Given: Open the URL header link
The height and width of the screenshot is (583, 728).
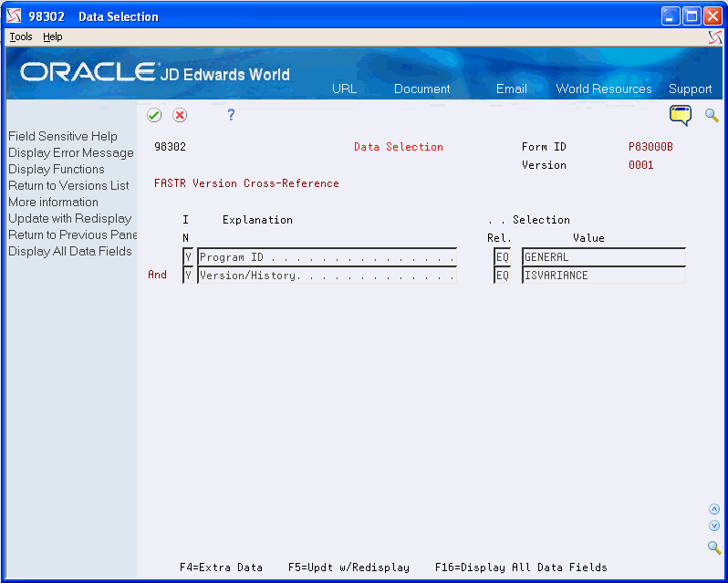Looking at the screenshot, I should [345, 88].
